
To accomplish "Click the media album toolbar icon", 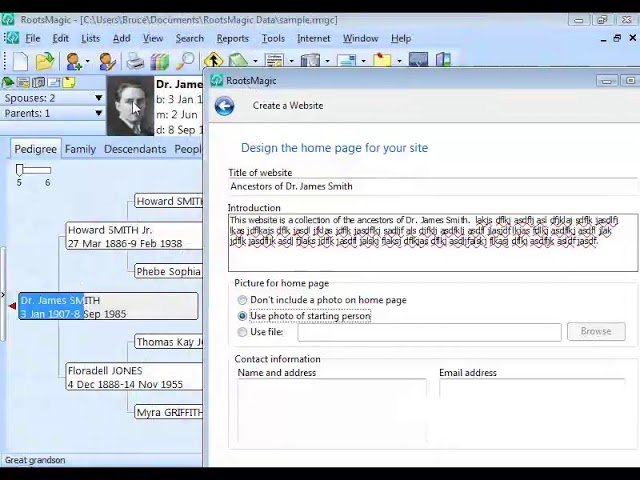I will click(310, 60).
